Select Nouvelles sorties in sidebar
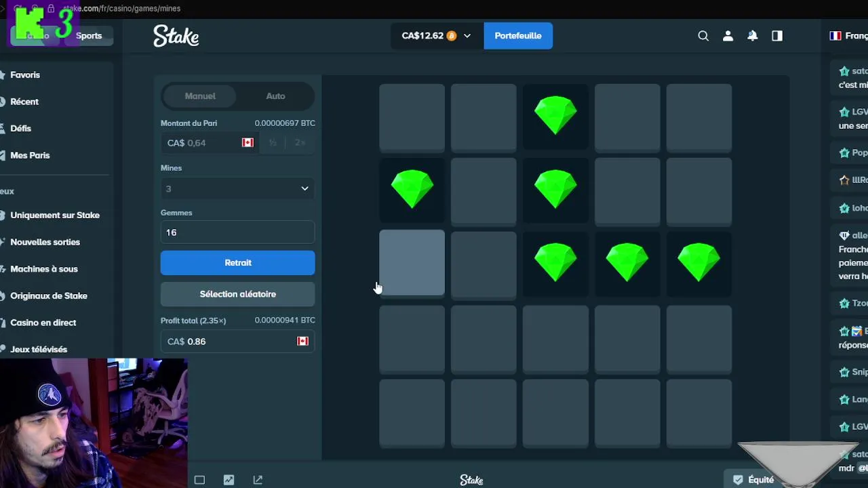This screenshot has height=488, width=868. 45,242
